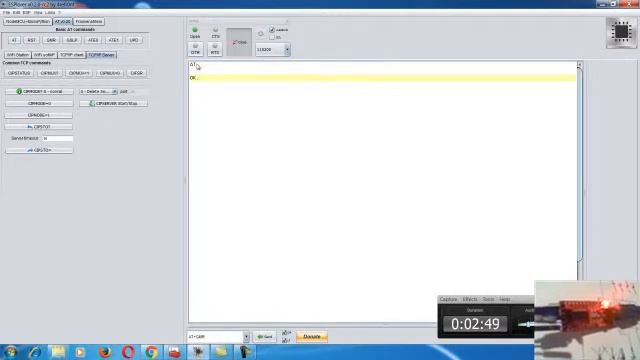Click the GSLP command button
Screen dimensions: 640x360
(x=72, y=40)
